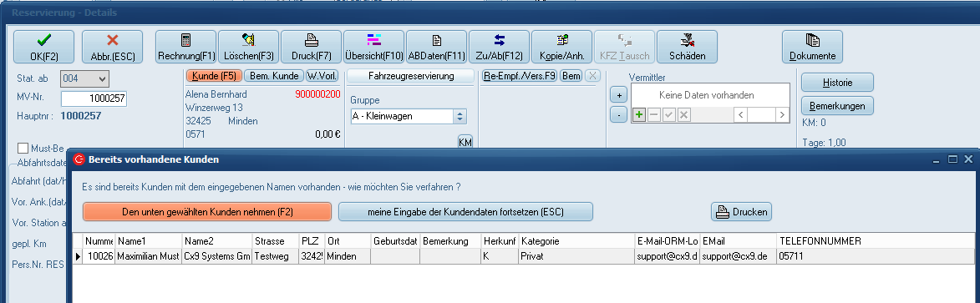The width and height of the screenshot is (980, 303).
Task: Go to previous Vermittler record arrow
Action: (x=740, y=115)
